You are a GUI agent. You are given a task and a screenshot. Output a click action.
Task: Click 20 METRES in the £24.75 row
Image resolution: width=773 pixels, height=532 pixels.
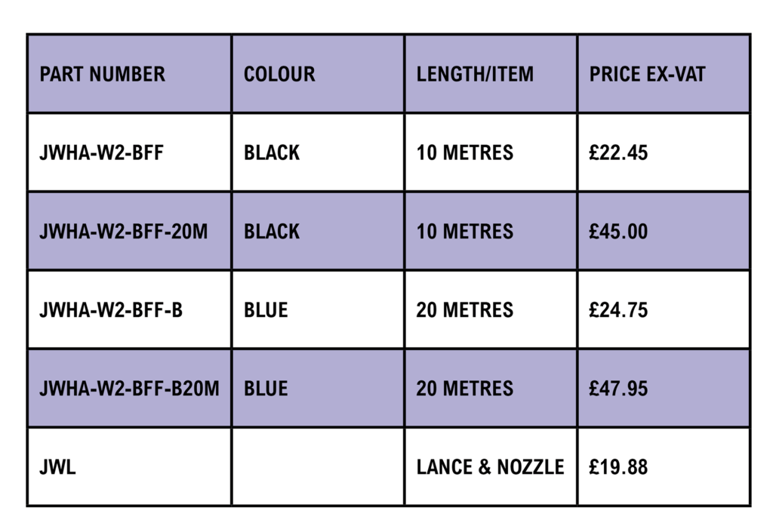point(464,310)
